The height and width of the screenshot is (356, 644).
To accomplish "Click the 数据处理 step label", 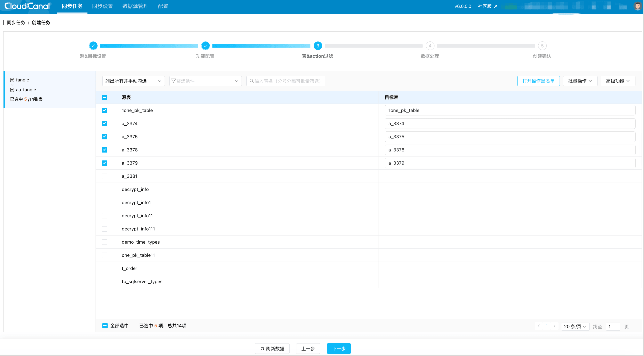I will pos(430,56).
